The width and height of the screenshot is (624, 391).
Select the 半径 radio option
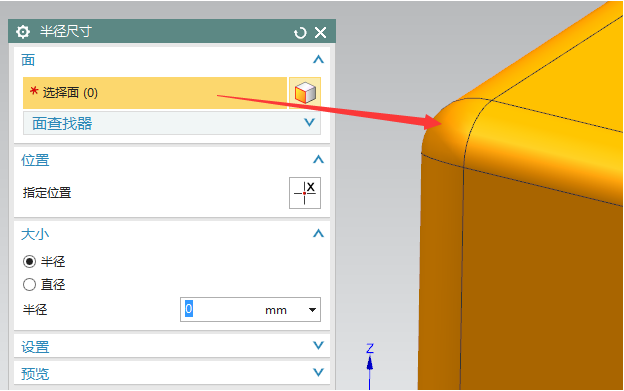29,261
